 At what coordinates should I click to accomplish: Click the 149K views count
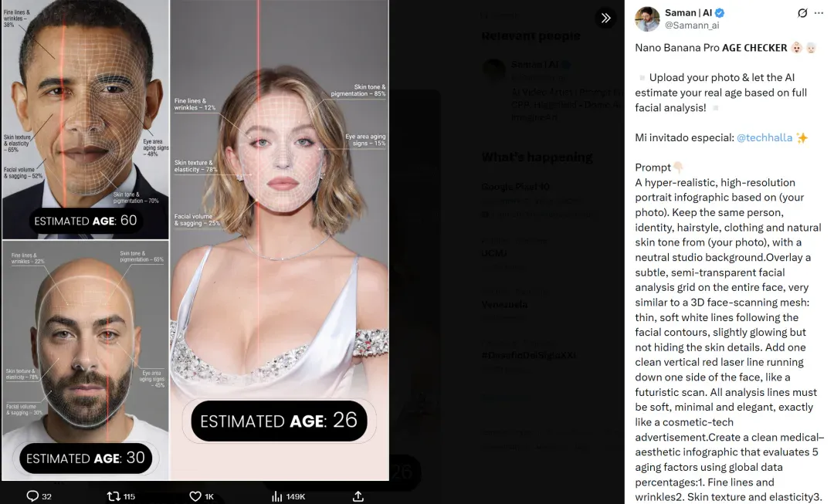pyautogui.click(x=295, y=496)
